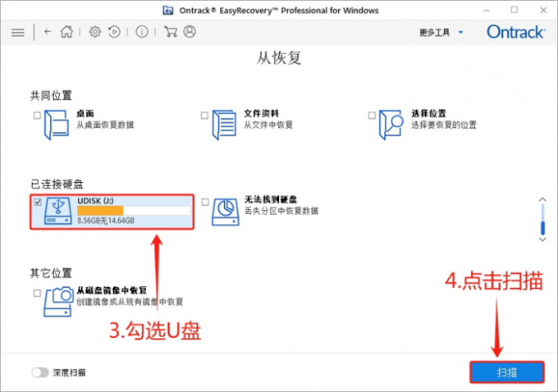The height and width of the screenshot is (392, 558).
Task: Click 选择要恢复的位置 description
Action: [444, 125]
